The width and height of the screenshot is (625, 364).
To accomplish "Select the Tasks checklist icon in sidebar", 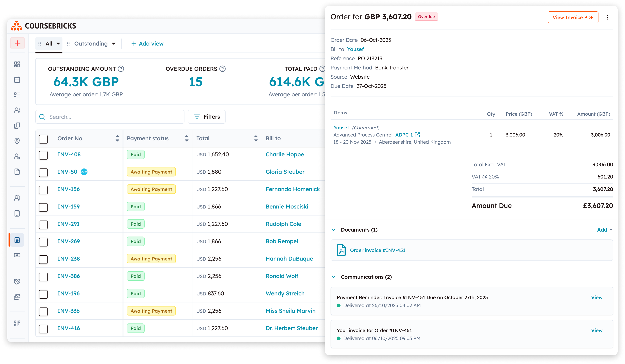I will click(x=17, y=95).
